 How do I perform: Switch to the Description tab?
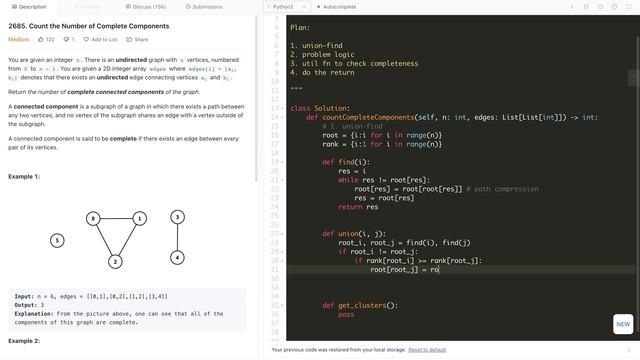[29, 7]
